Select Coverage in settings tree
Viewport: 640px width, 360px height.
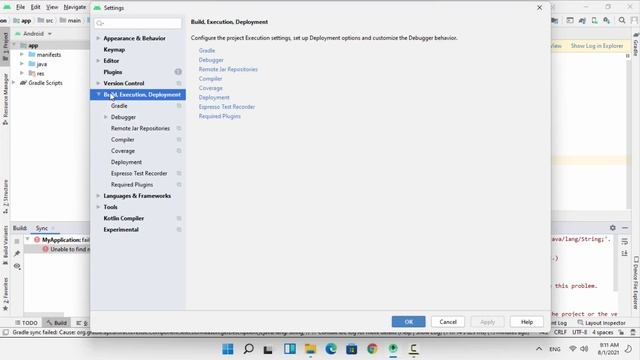pos(122,151)
